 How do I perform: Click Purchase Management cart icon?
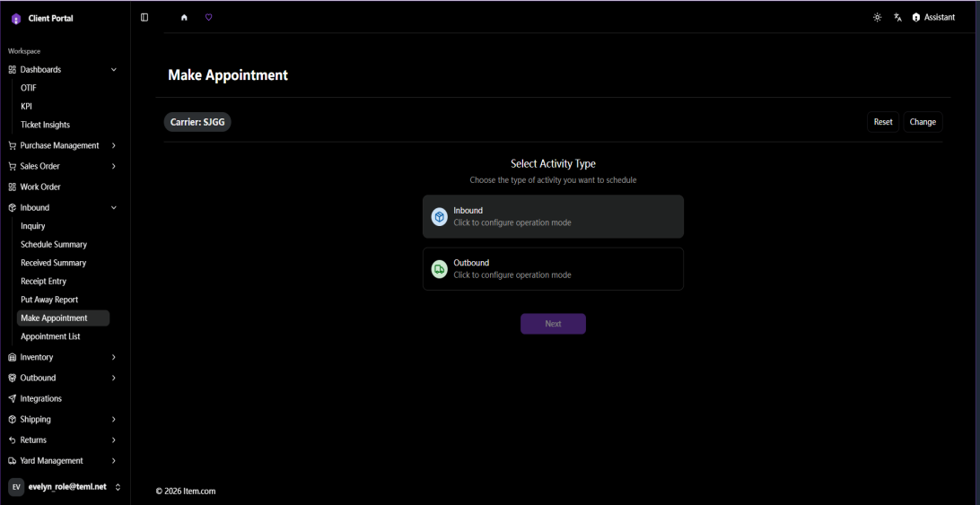pyautogui.click(x=12, y=145)
